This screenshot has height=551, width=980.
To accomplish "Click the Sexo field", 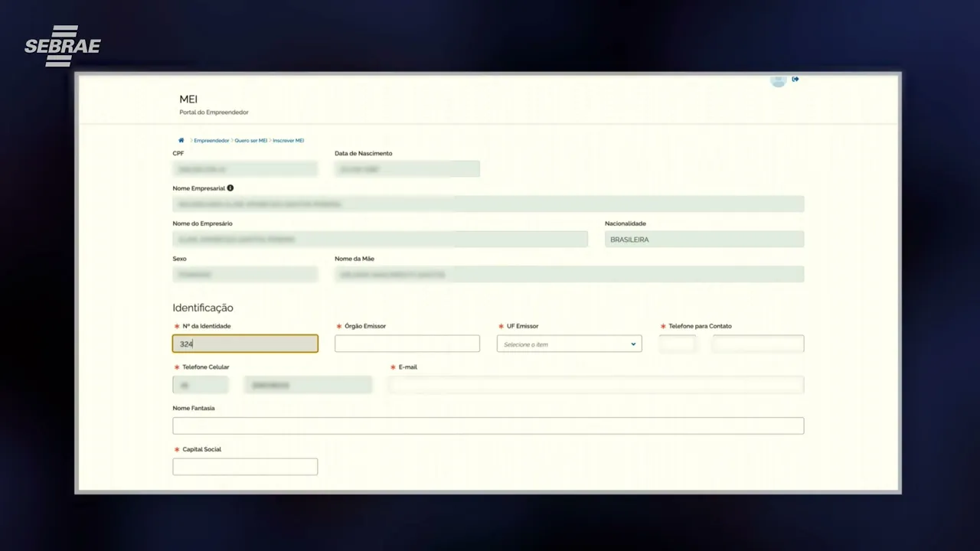I will [245, 274].
